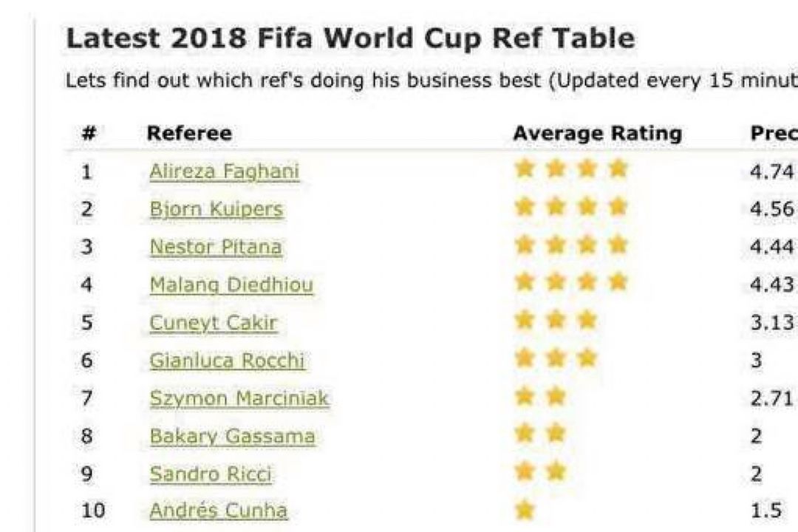Select the Malang Diedhiou link
The width and height of the screenshot is (798, 532).
[x=231, y=284]
